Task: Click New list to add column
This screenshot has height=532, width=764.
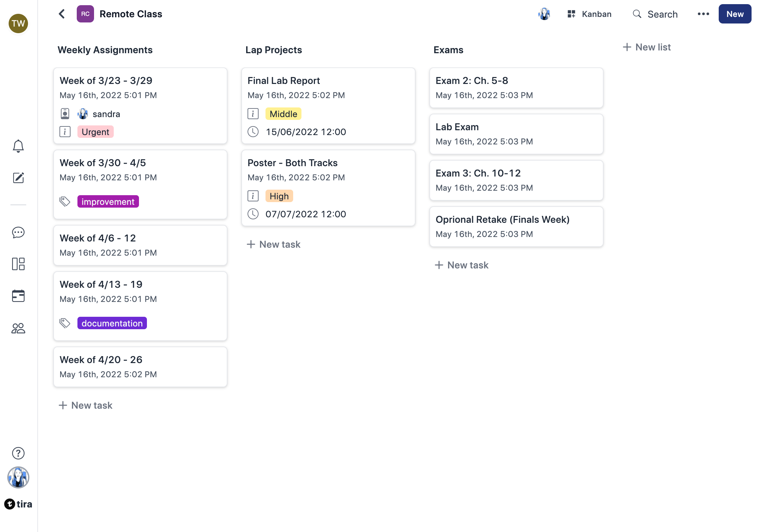Action: point(646,47)
